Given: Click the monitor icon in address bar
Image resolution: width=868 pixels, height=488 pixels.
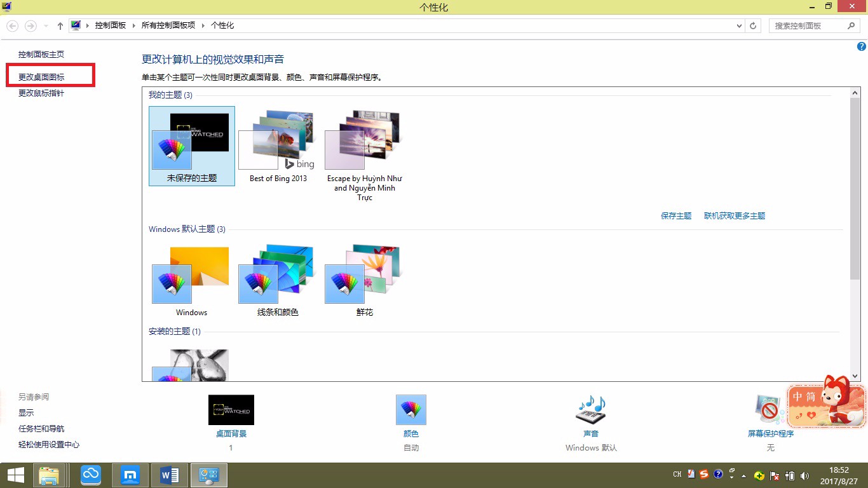Looking at the screenshot, I should pyautogui.click(x=76, y=25).
